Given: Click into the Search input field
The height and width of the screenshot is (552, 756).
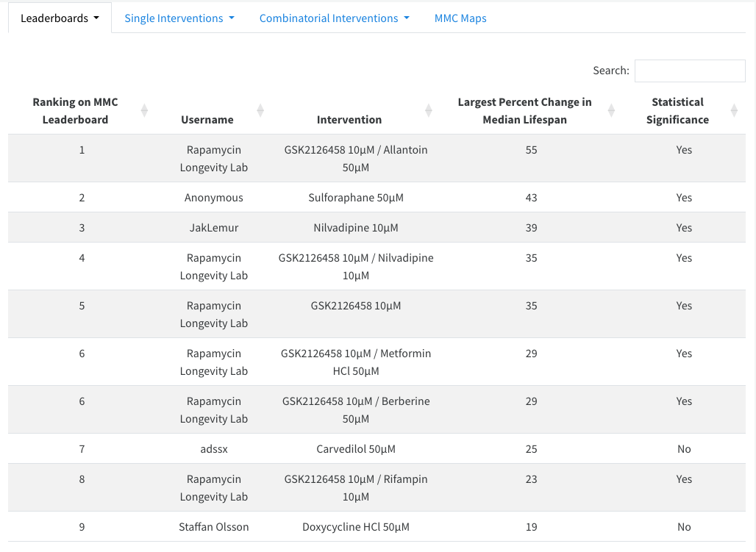Looking at the screenshot, I should (689, 71).
